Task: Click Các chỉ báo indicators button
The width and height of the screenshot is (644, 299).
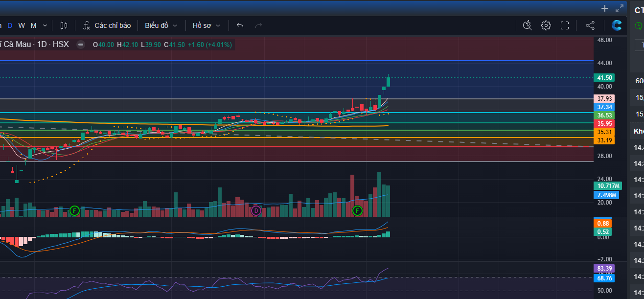Action: pos(107,25)
